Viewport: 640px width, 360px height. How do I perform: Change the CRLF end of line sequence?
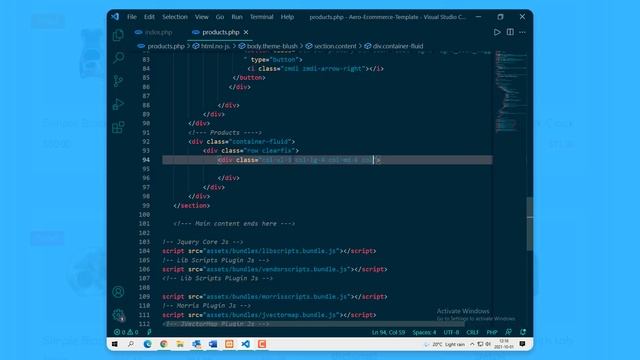[x=472, y=332]
